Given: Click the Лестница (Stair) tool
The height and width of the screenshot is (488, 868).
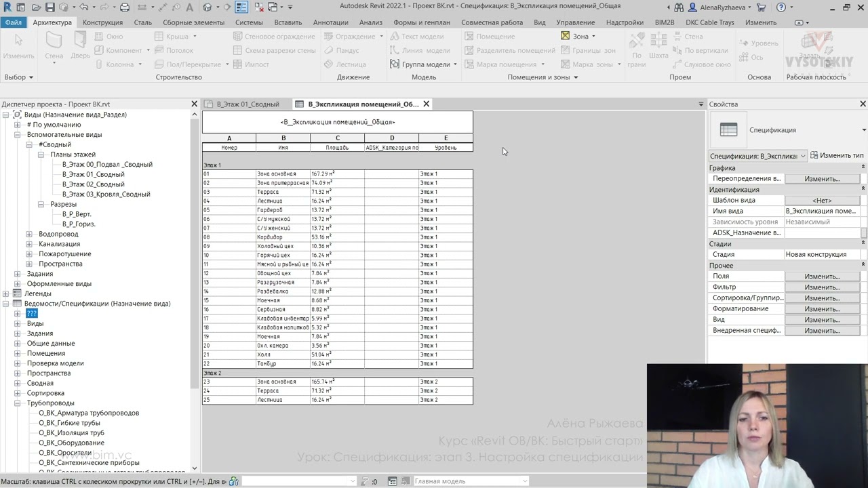Looking at the screenshot, I should click(x=344, y=64).
